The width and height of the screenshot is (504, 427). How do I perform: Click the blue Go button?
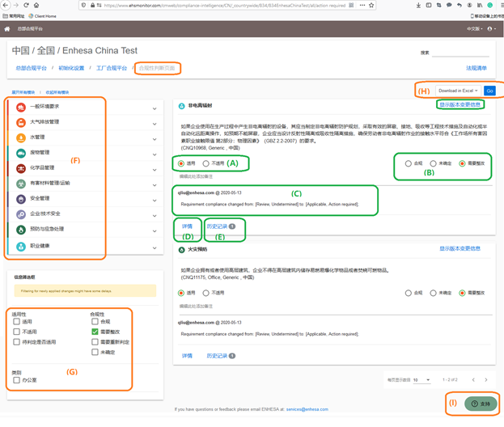pyautogui.click(x=489, y=91)
